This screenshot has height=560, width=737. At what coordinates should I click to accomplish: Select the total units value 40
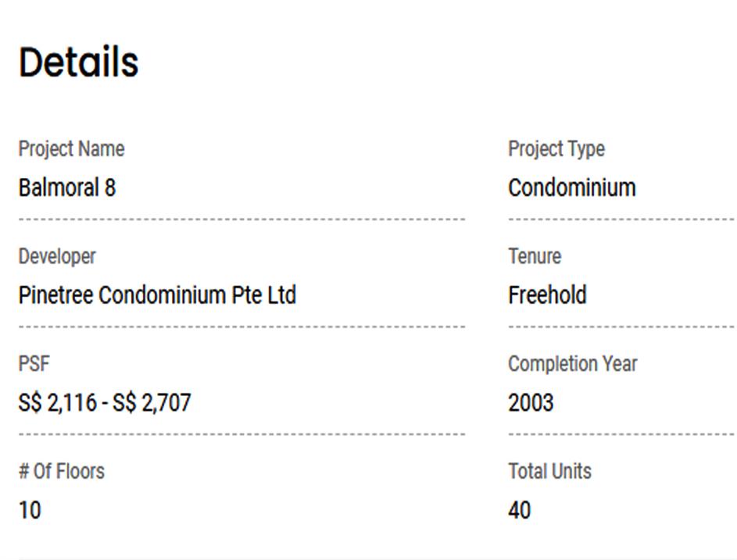(x=519, y=511)
